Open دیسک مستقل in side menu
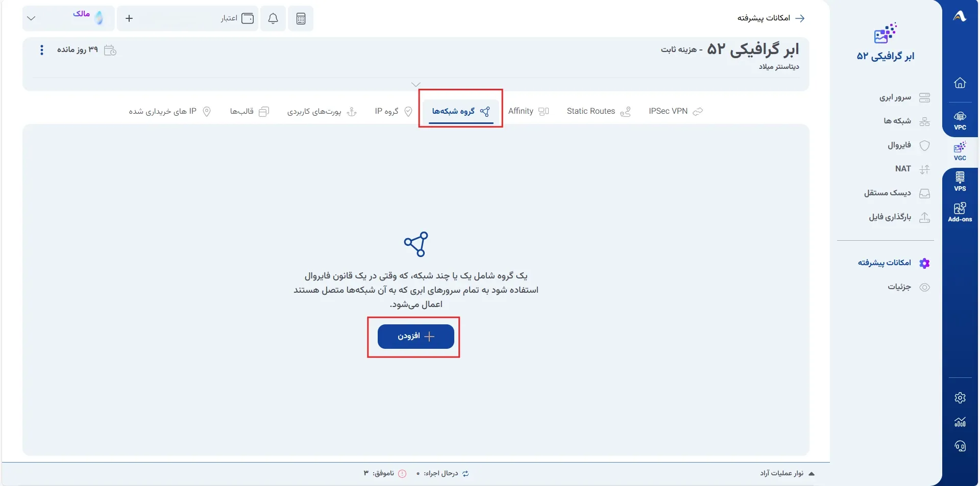This screenshot has width=980, height=486. tap(897, 193)
